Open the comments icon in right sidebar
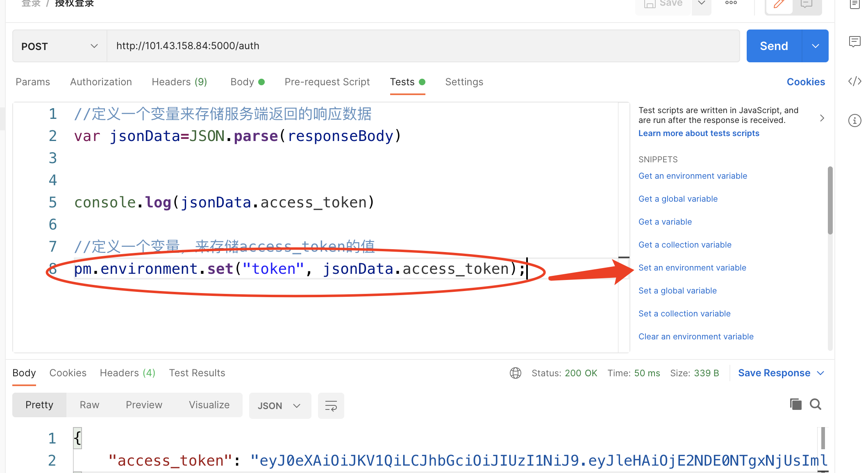The width and height of the screenshot is (868, 473). [x=854, y=41]
